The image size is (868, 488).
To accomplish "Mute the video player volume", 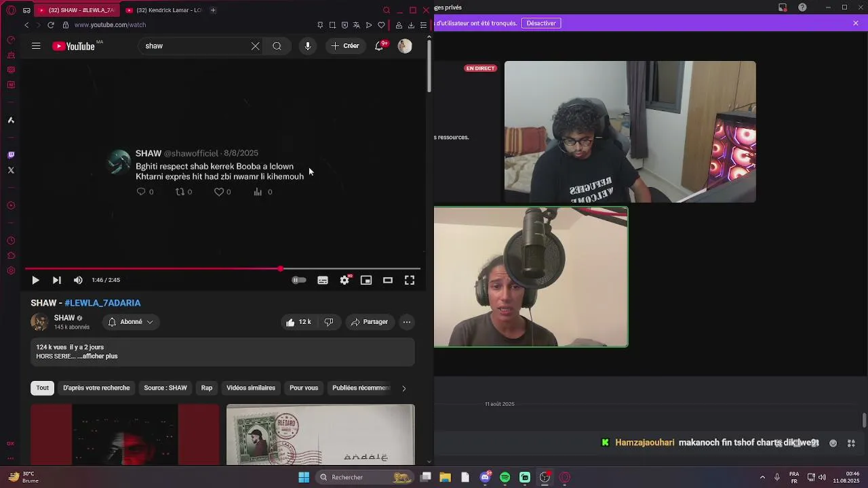I will coord(78,280).
